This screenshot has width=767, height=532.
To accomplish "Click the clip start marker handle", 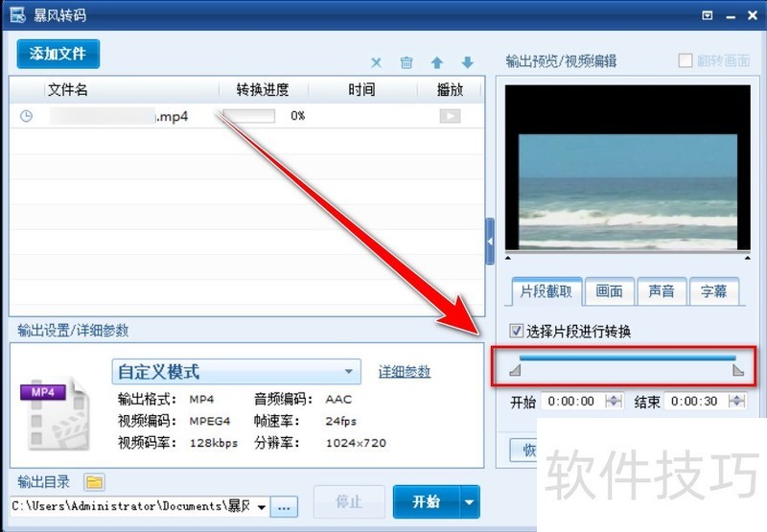I will tap(515, 370).
